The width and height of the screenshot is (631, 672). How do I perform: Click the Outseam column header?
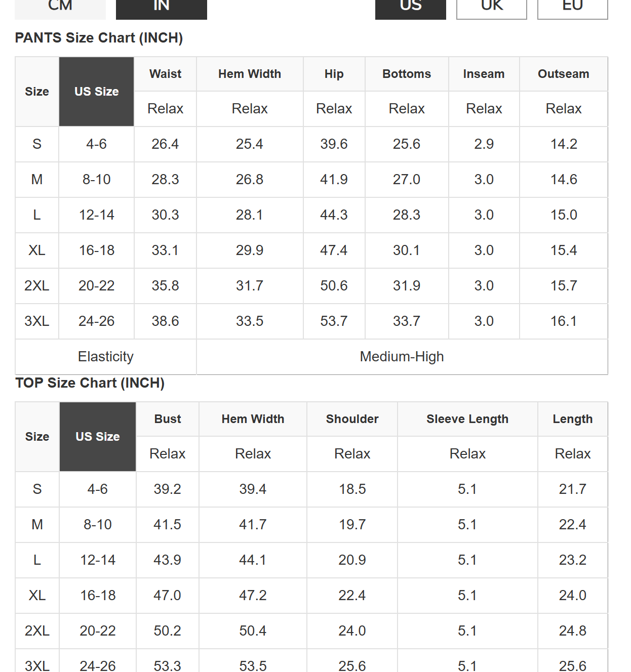tap(564, 74)
